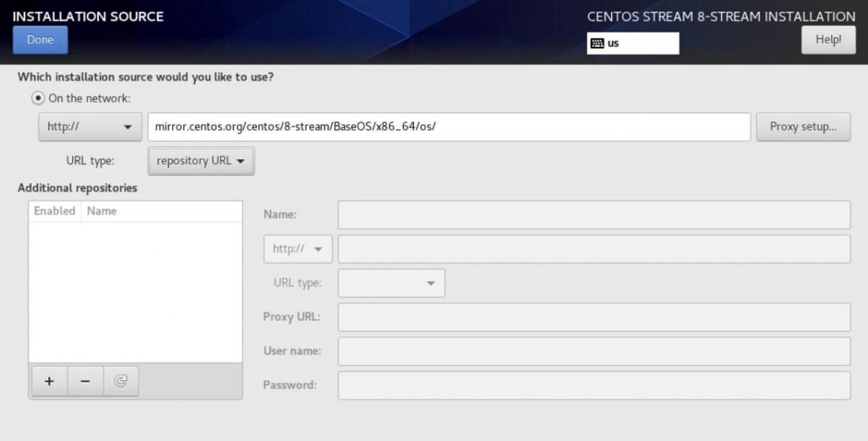Open the URL type dropdown in additional repositories
This screenshot has width=868, height=441.
(391, 283)
